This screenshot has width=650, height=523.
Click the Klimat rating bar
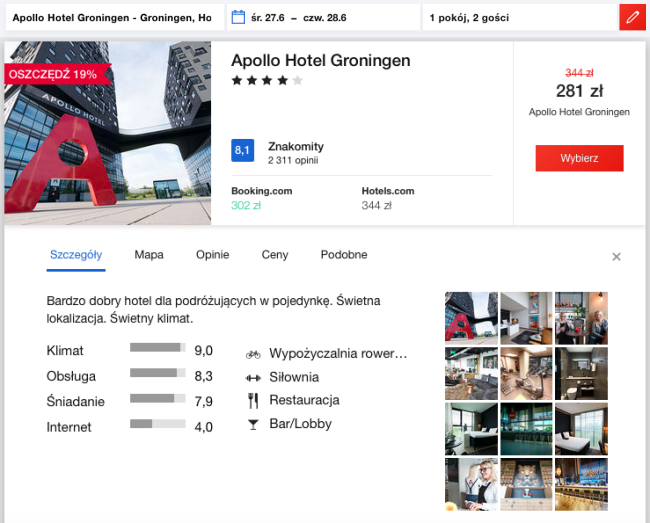(157, 348)
